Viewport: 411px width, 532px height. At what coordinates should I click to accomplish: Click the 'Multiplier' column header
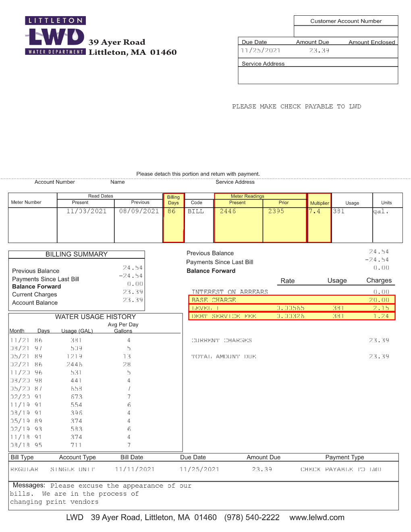320,203
